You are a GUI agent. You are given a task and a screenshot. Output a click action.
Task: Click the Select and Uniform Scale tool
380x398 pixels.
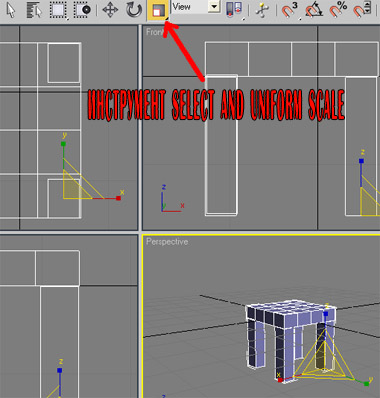(x=158, y=10)
